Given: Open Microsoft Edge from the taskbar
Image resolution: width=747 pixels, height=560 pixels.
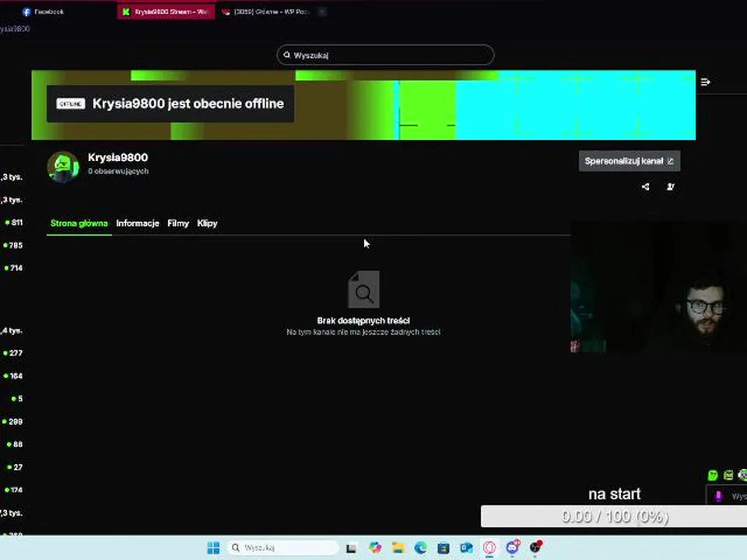Looking at the screenshot, I should [421, 548].
